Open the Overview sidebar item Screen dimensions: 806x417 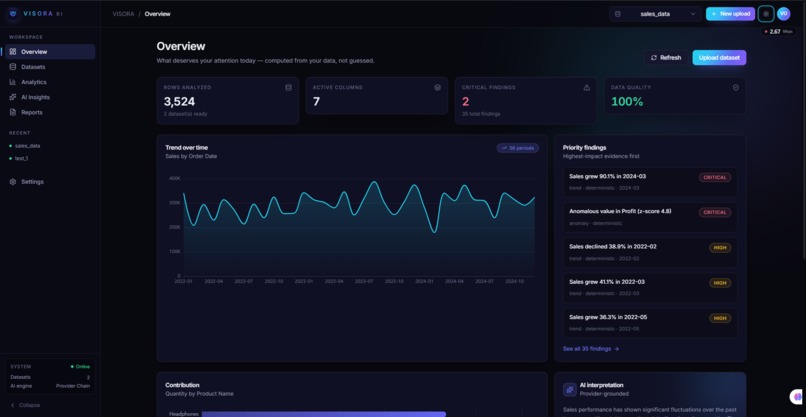[50, 52]
